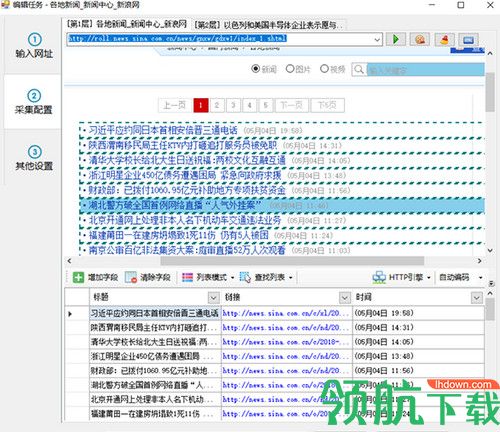Click the 清除字段 clear fields icon
Viewport: 500px width, 432px height.
pyautogui.click(x=131, y=277)
